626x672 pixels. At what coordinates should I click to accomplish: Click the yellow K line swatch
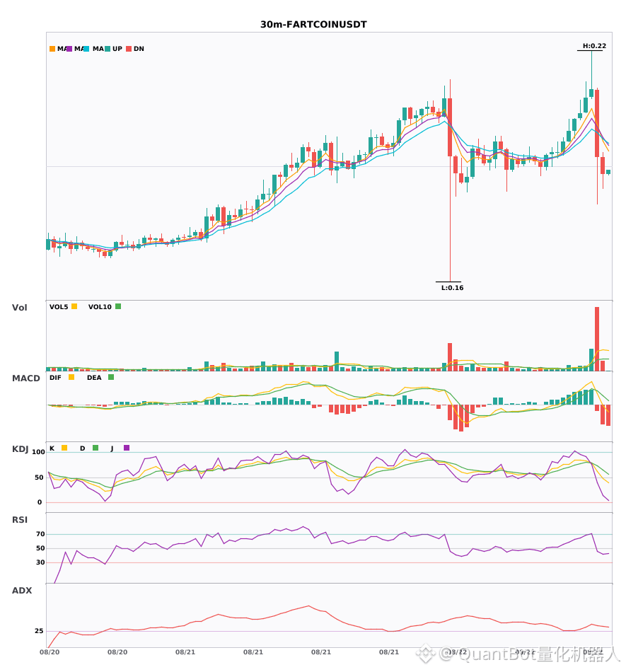64,448
